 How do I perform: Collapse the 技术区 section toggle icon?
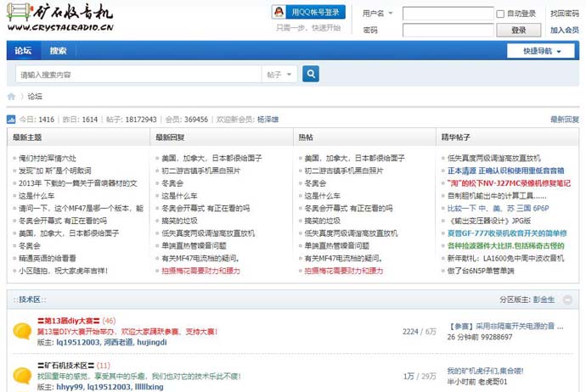click(x=567, y=300)
